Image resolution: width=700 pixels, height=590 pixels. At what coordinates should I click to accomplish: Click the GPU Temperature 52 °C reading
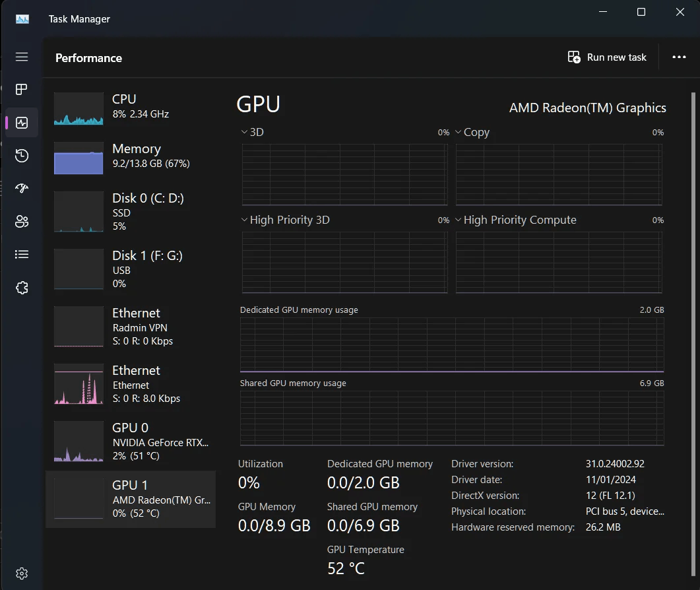(346, 569)
